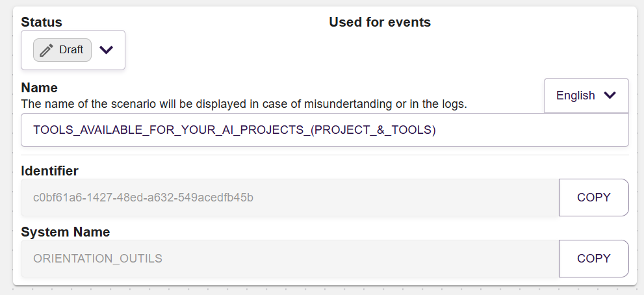Click the scenario name description text
This screenshot has width=644, height=295.
click(x=244, y=104)
